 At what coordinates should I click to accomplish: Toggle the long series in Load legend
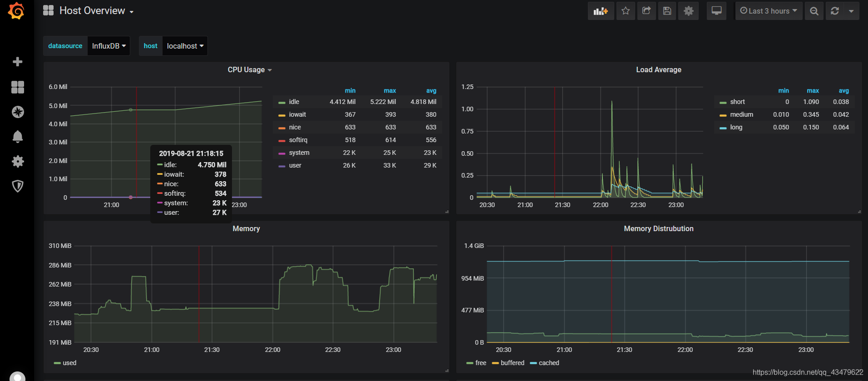736,127
